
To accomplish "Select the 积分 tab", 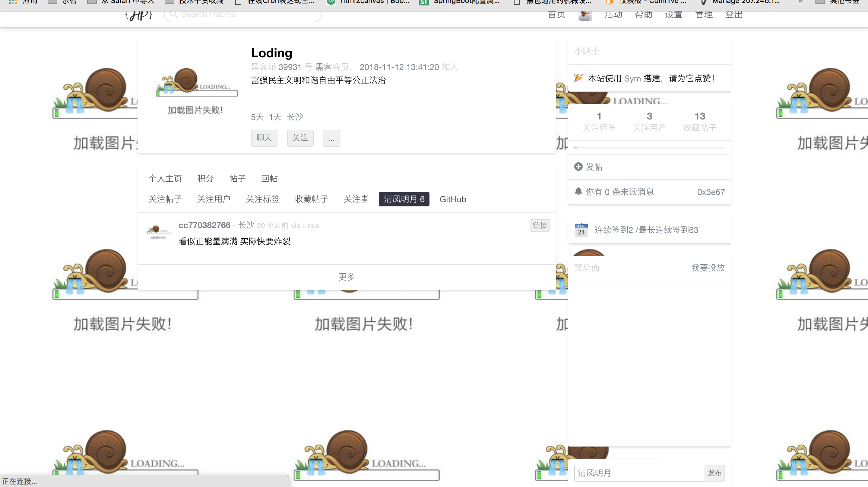I will tap(205, 178).
